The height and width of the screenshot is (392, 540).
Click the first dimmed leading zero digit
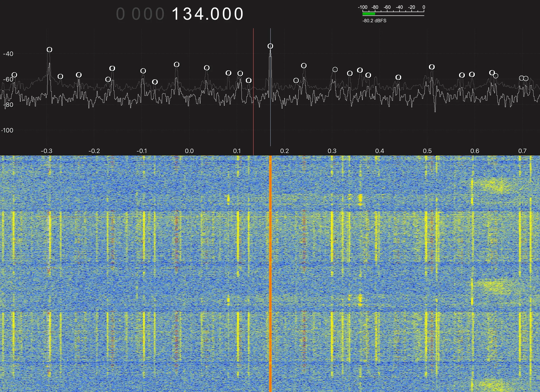click(x=121, y=14)
